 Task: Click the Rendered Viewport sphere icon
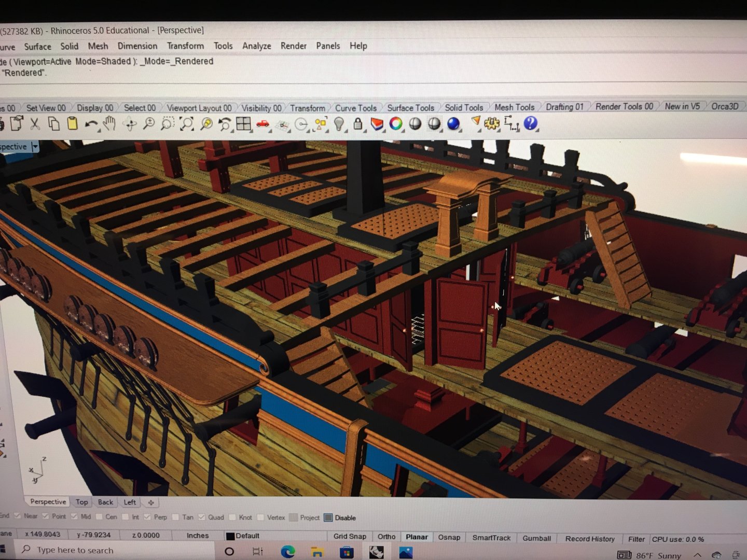click(x=434, y=123)
